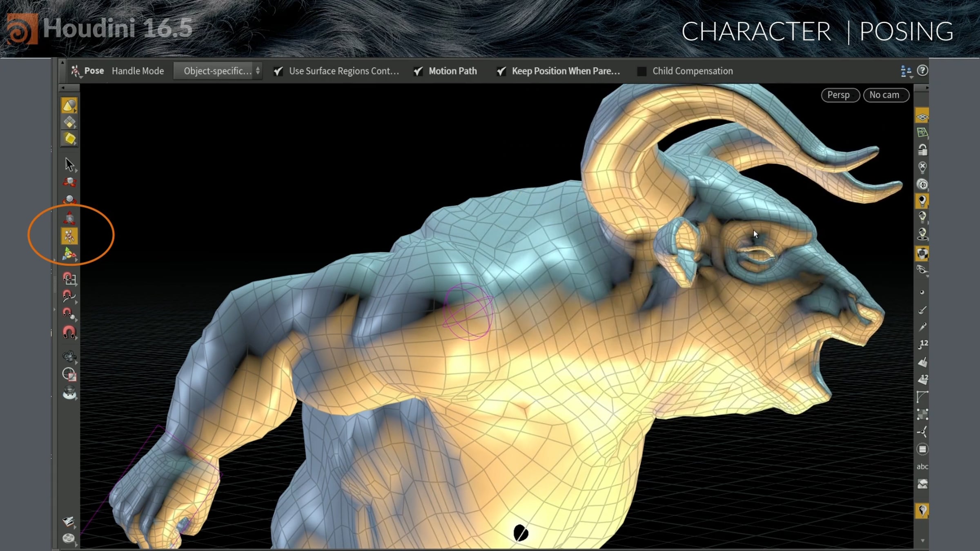Open the Persp viewport menu

point(840,95)
